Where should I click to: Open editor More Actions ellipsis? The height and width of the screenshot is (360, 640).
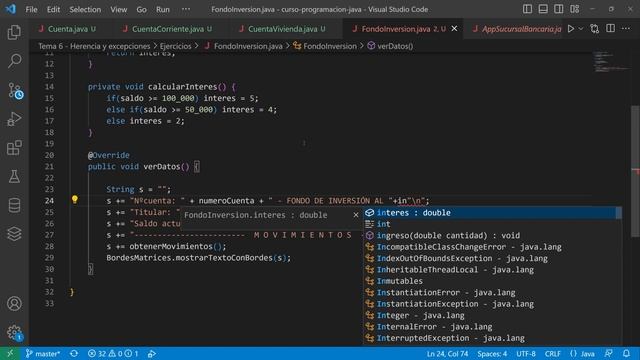coord(626,29)
